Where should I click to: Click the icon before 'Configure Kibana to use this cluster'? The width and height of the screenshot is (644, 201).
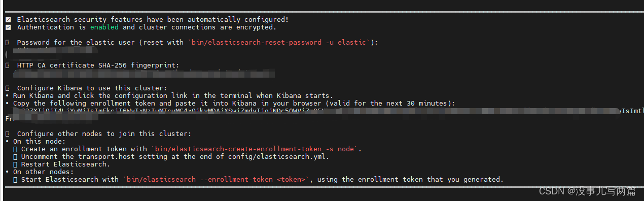coord(8,88)
